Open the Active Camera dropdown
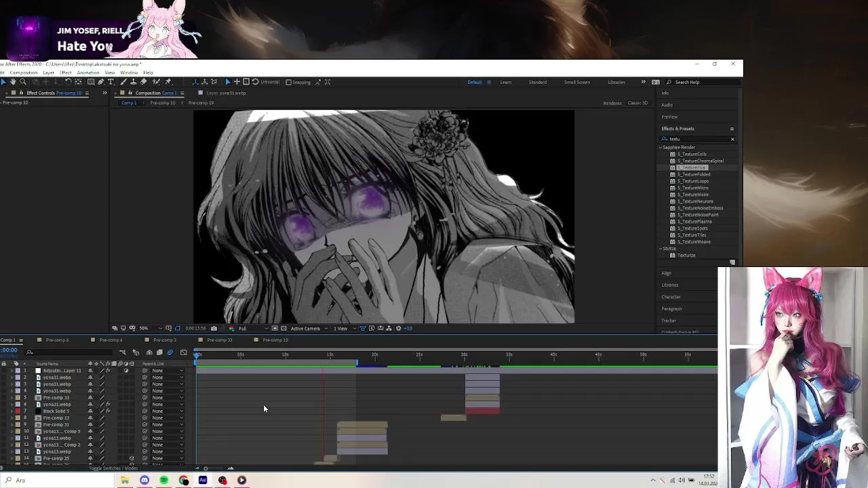 (x=308, y=328)
